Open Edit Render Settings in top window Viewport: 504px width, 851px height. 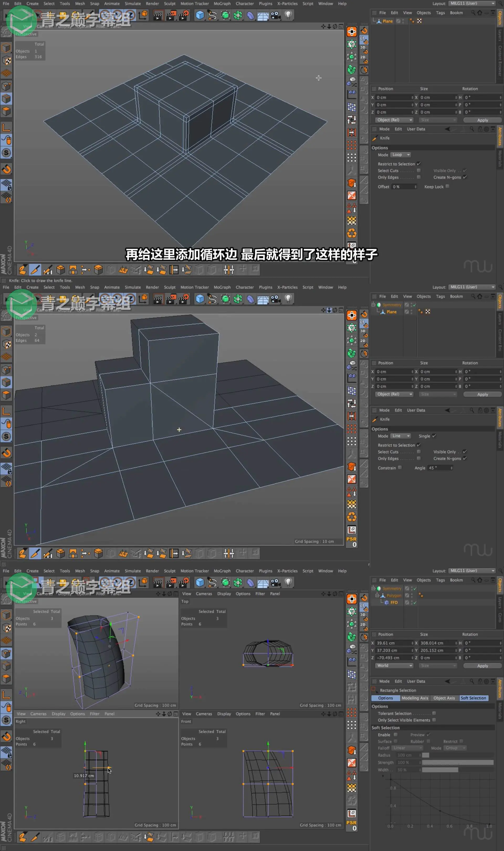click(x=184, y=15)
